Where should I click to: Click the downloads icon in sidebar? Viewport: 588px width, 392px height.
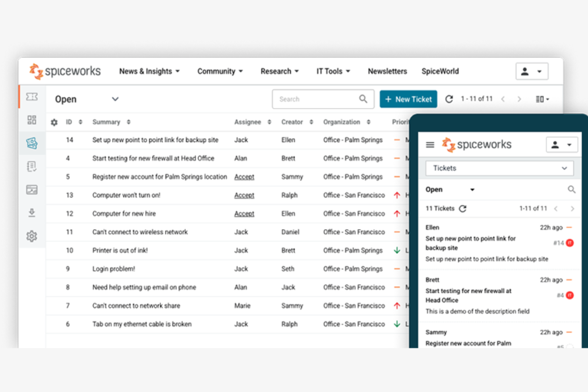click(x=32, y=213)
